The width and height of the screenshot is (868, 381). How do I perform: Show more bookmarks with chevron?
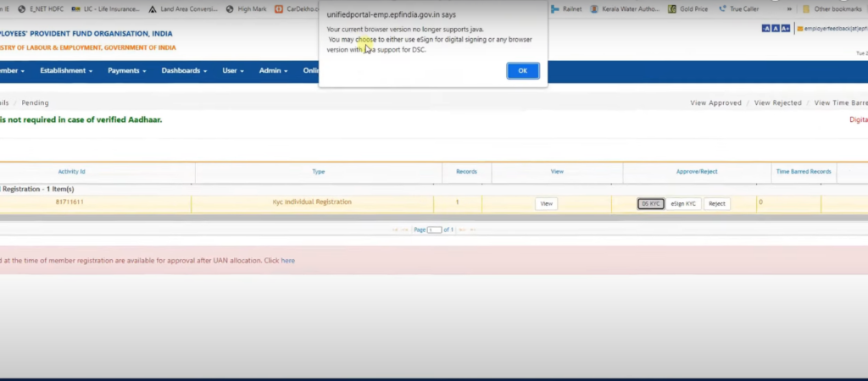tap(789, 8)
